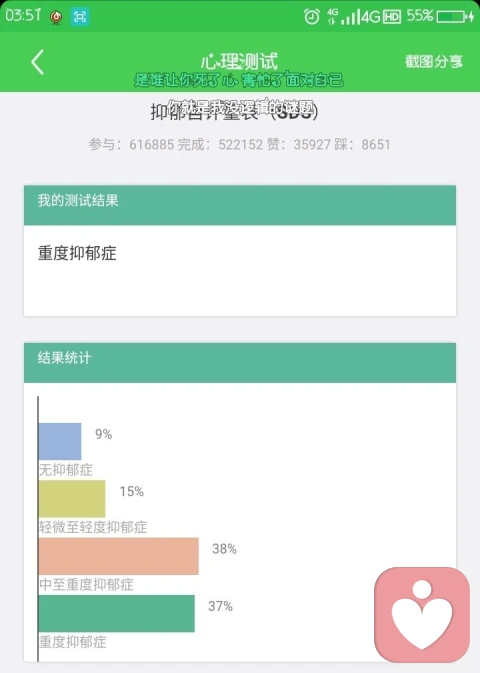Tap the 结果统计 section header

click(x=240, y=363)
